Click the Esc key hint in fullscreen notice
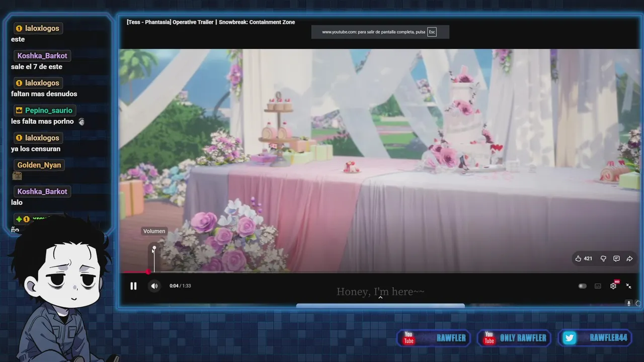This screenshot has height=362, width=644. [432, 32]
